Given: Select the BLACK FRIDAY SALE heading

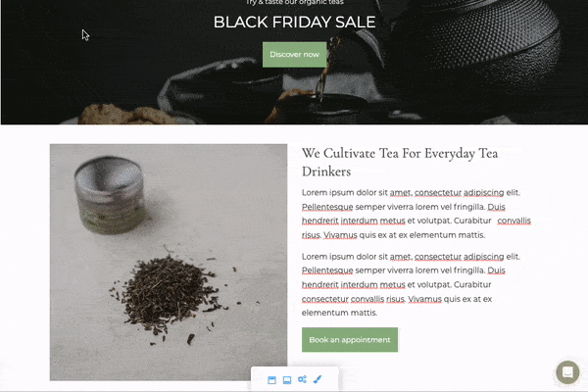Looking at the screenshot, I should (x=294, y=23).
